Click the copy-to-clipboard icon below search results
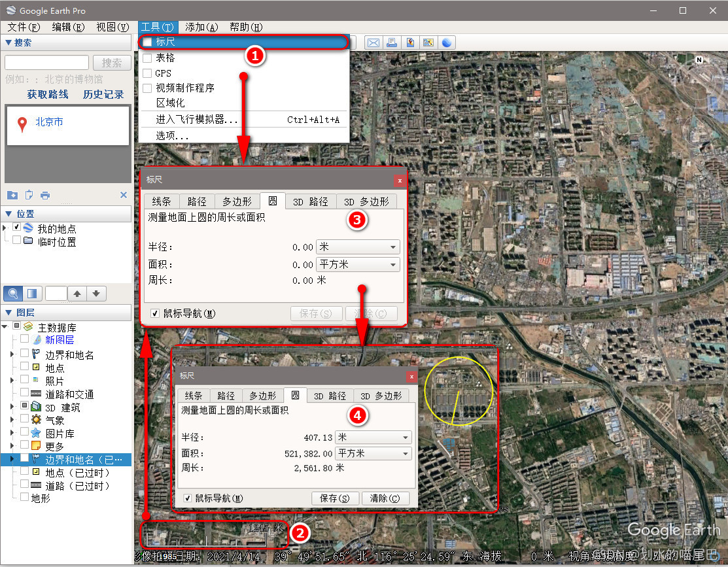The height and width of the screenshot is (567, 728). 29,195
